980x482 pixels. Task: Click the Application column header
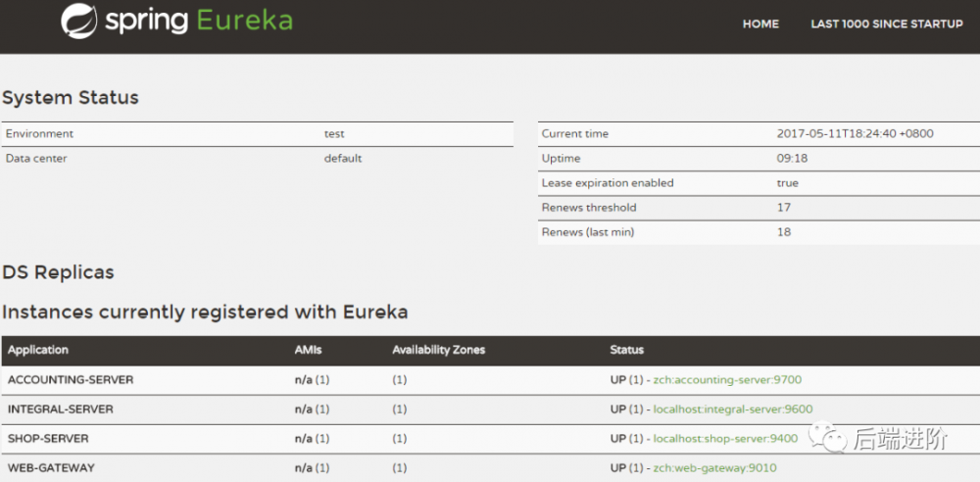pyautogui.click(x=38, y=350)
